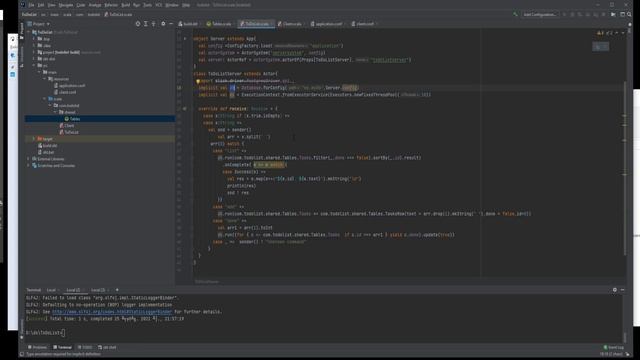Open the Project view dropdown
Screen dimensions: 640x360
(39, 24)
